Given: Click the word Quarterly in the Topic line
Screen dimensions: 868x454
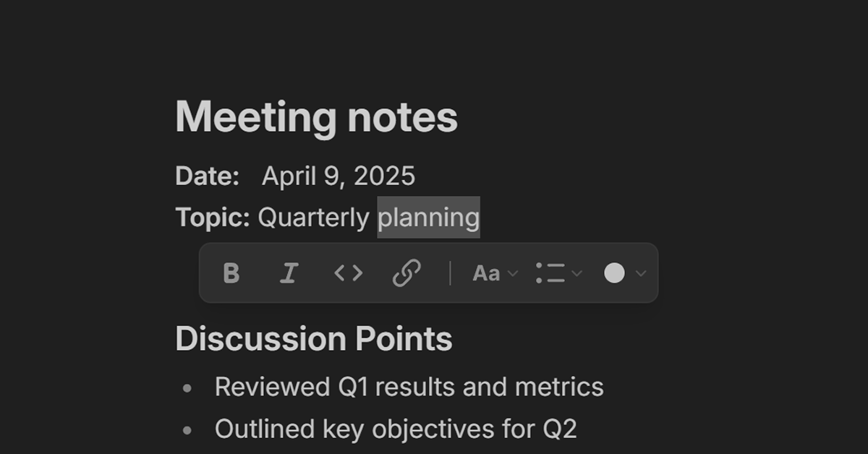Looking at the screenshot, I should tap(314, 217).
